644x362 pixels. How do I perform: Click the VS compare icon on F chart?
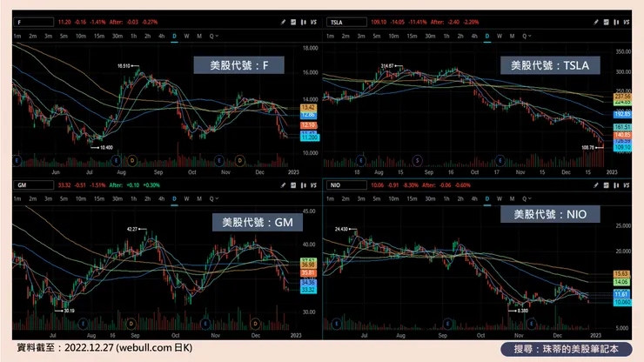coord(314,22)
